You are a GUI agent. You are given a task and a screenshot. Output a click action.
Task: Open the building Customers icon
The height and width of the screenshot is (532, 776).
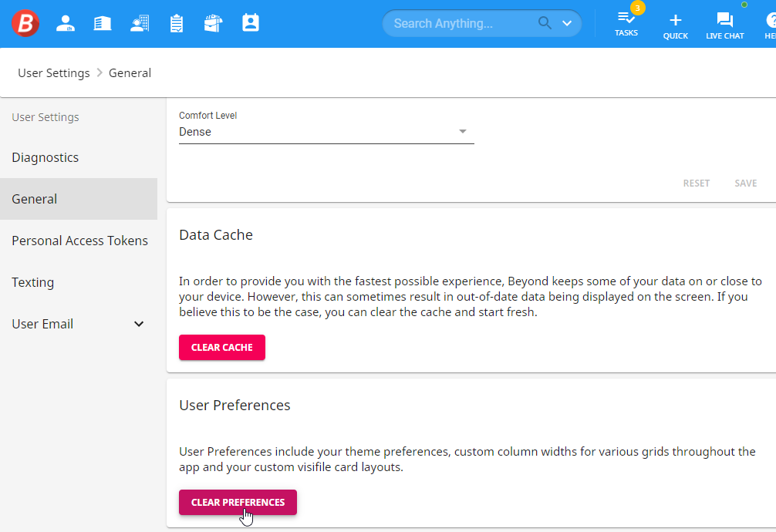[103, 24]
